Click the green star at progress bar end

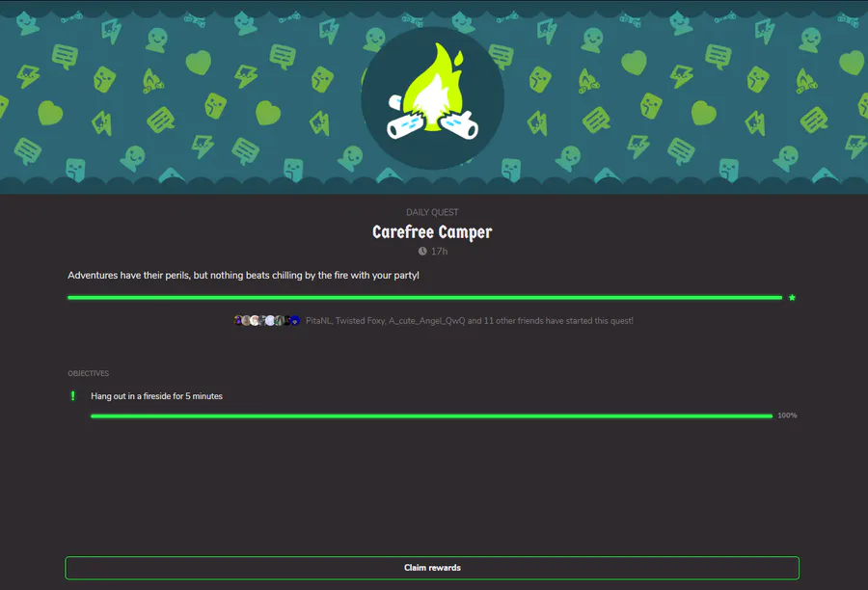(x=792, y=298)
